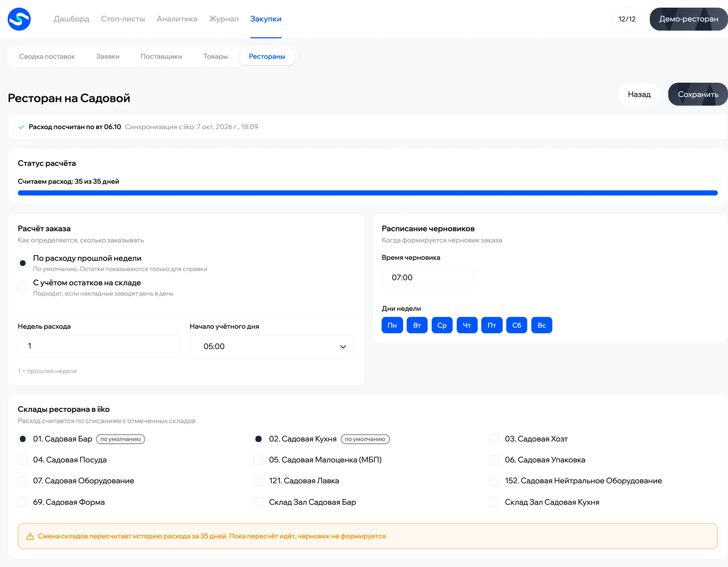Check warehouse 'Склад Зал Садовая Бар'

[x=258, y=502]
